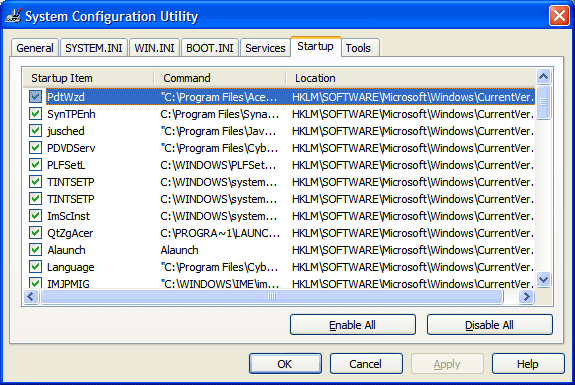Click the vertical scrollbar up arrow
Screen dimensions: 575x385
pyautogui.click(x=543, y=77)
